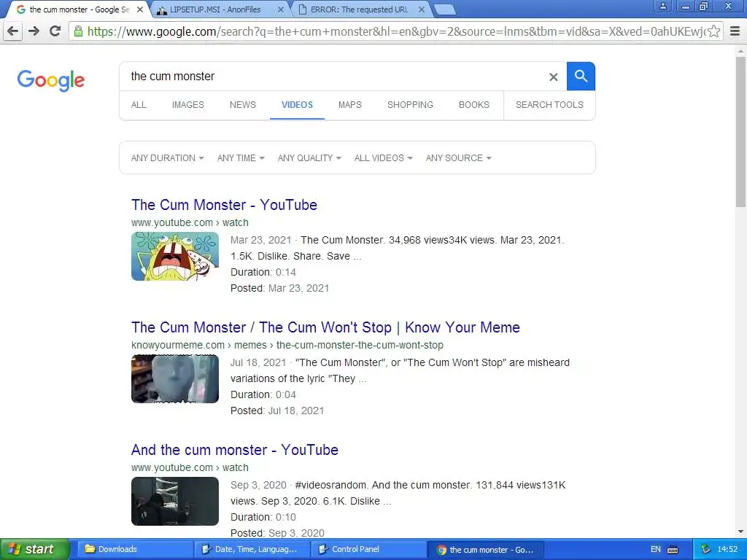The width and height of the screenshot is (747, 560).
Task: Close the ERROR requested URL tab
Action: point(422,9)
